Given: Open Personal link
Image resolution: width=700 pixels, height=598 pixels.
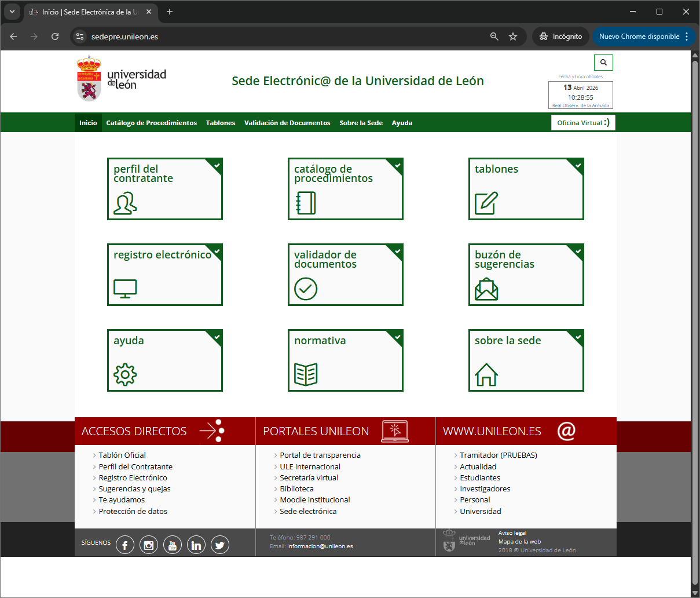Looking at the screenshot, I should point(475,500).
